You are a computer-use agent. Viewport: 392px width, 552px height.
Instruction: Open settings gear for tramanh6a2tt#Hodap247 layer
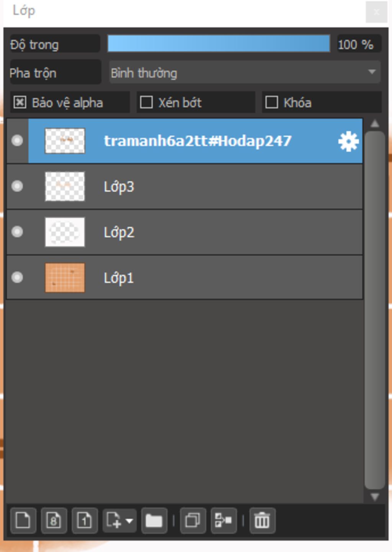[x=348, y=141]
